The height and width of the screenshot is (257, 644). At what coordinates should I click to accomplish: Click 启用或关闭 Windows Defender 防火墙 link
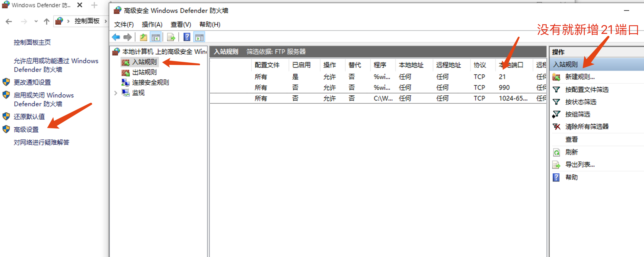[x=44, y=100]
